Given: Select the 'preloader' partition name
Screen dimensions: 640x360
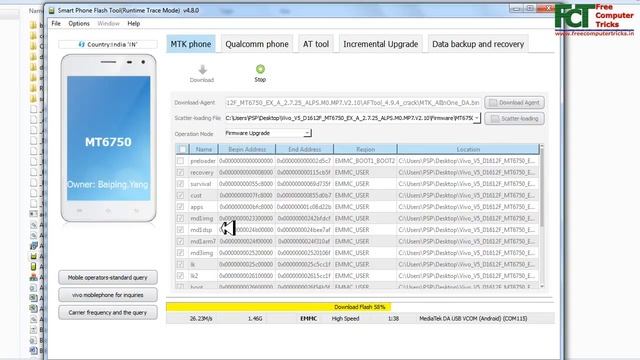Looking at the screenshot, I should (x=203, y=161).
